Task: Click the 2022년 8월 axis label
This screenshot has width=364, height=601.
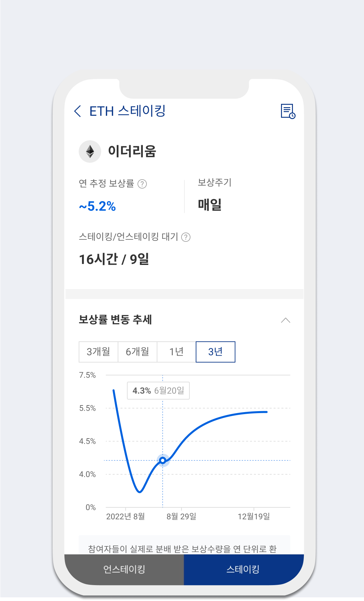Action: point(125,516)
